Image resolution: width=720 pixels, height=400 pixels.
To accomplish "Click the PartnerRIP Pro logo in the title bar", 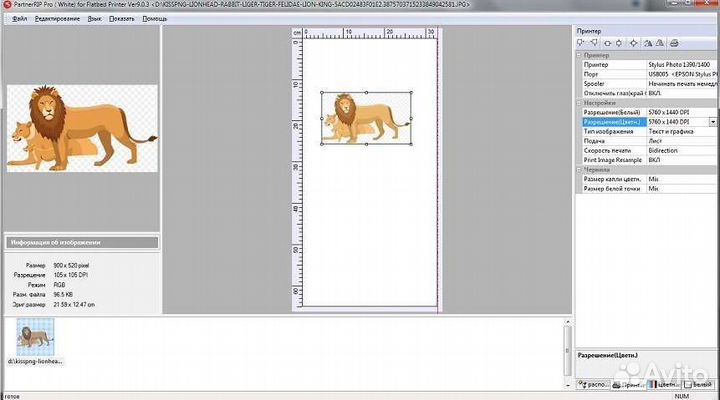I will (x=7, y=5).
